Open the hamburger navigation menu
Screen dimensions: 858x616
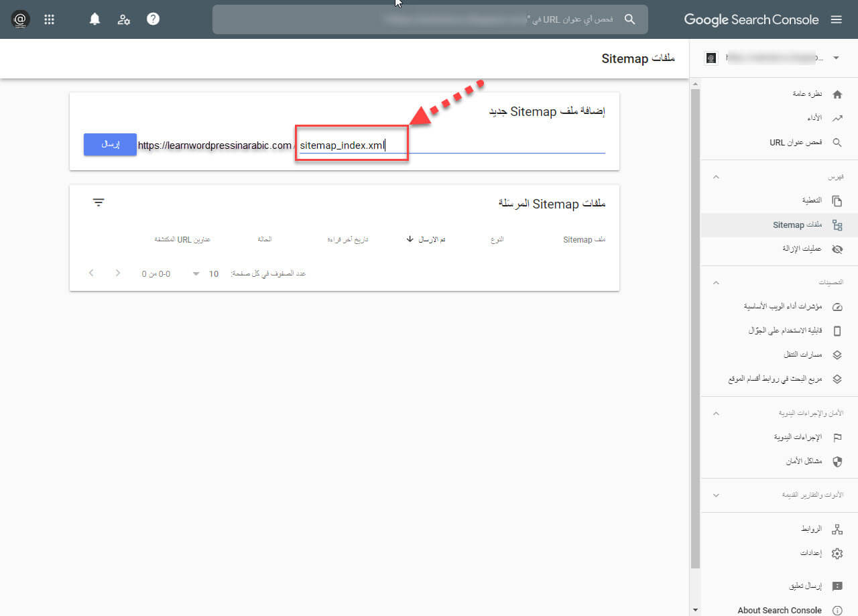(836, 19)
